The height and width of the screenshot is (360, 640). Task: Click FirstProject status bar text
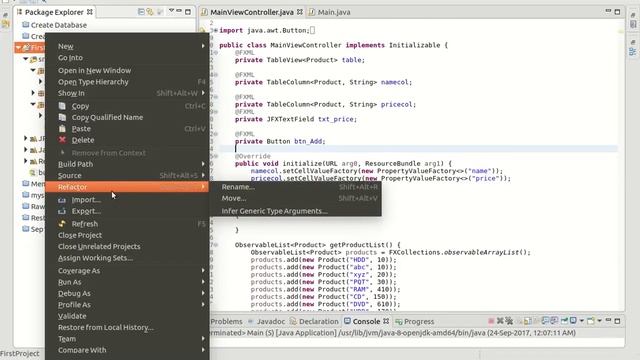pos(20,353)
